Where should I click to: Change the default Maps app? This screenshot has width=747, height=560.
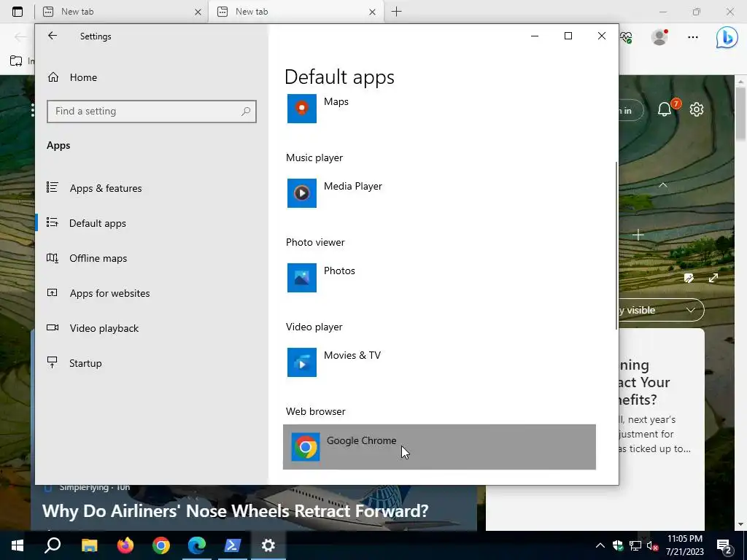439,109
